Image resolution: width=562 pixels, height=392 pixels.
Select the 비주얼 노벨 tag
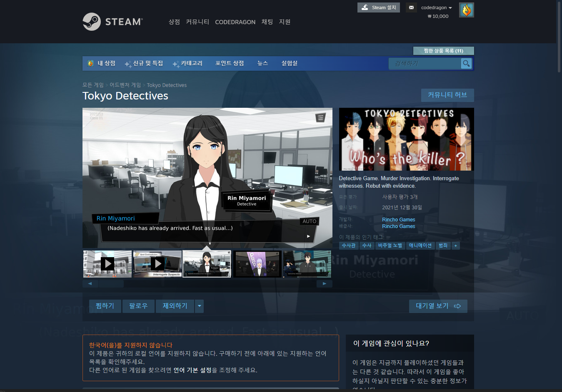pos(390,246)
